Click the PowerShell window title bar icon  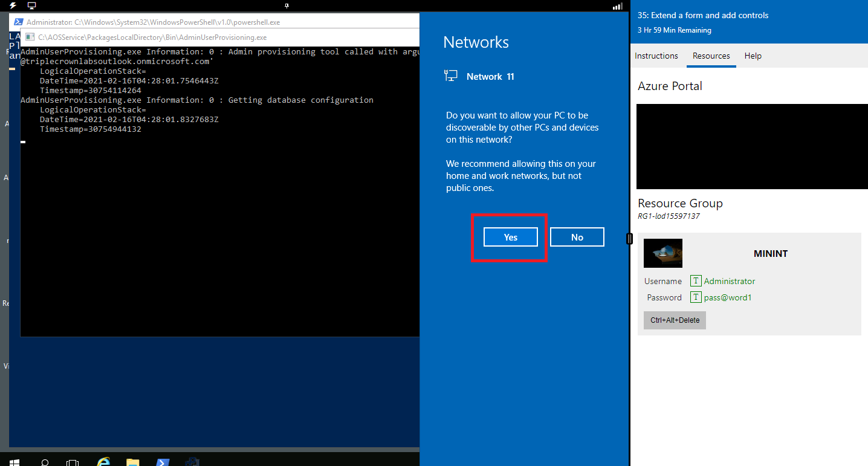pyautogui.click(x=19, y=22)
